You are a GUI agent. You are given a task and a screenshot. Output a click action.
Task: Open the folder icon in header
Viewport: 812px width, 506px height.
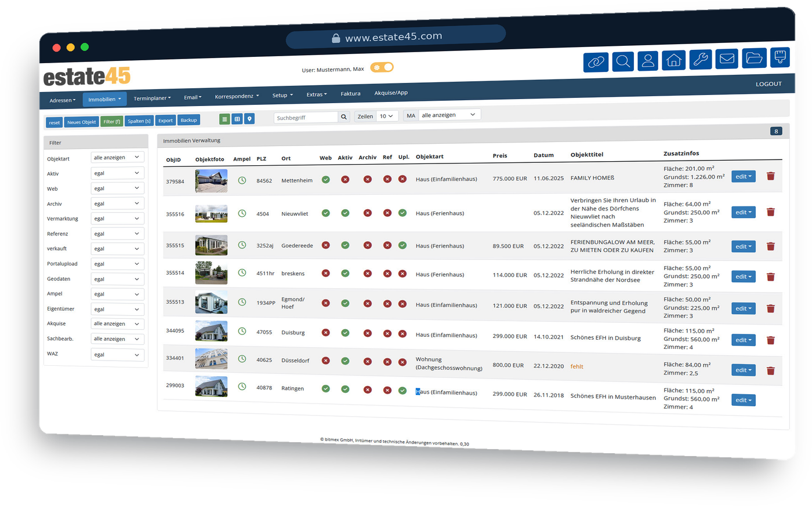[x=754, y=58]
